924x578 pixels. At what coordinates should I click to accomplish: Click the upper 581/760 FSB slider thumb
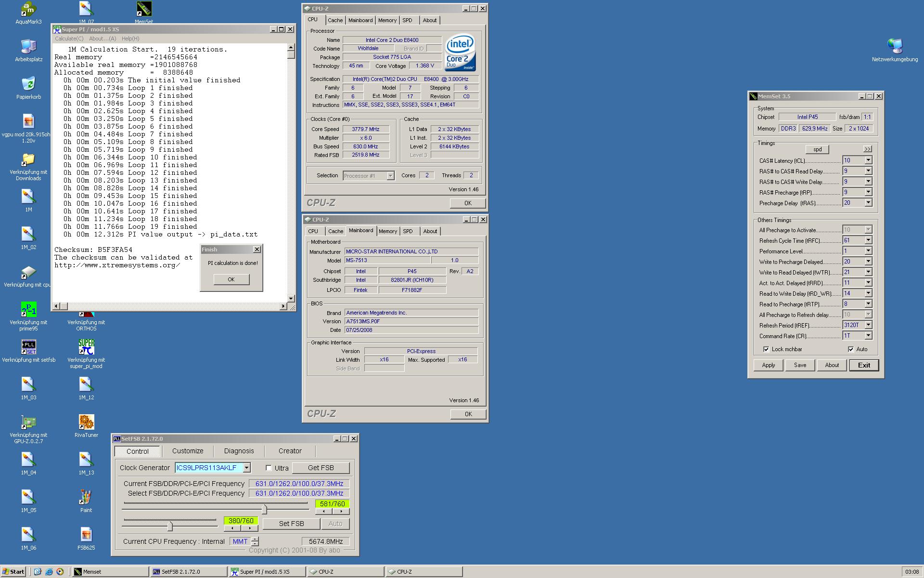(264, 509)
